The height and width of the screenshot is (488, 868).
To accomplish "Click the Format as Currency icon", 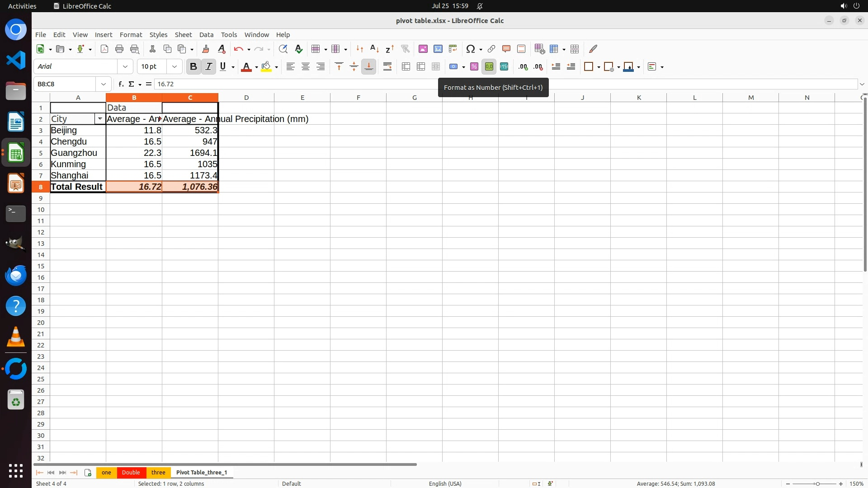I will click(x=453, y=67).
